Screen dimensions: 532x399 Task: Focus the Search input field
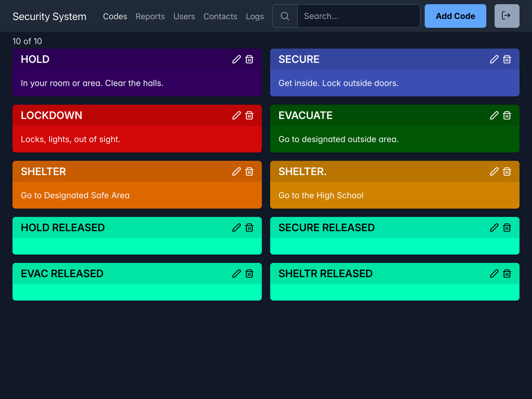pos(358,16)
